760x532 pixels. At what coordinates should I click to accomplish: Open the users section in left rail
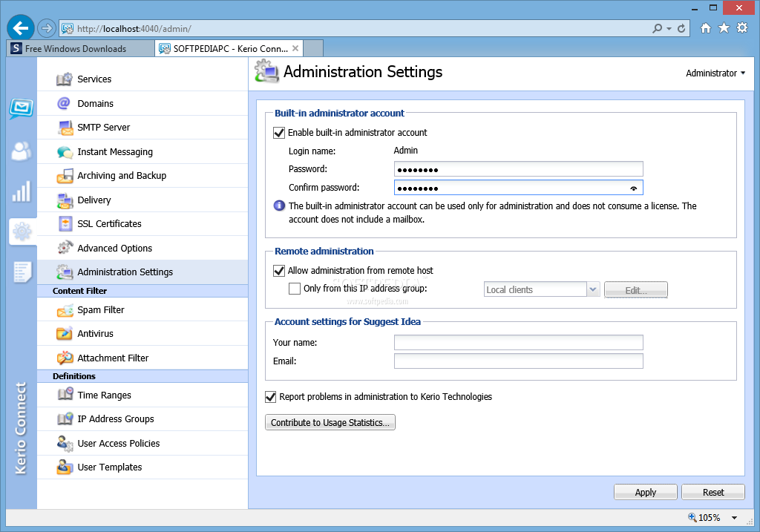click(x=22, y=151)
